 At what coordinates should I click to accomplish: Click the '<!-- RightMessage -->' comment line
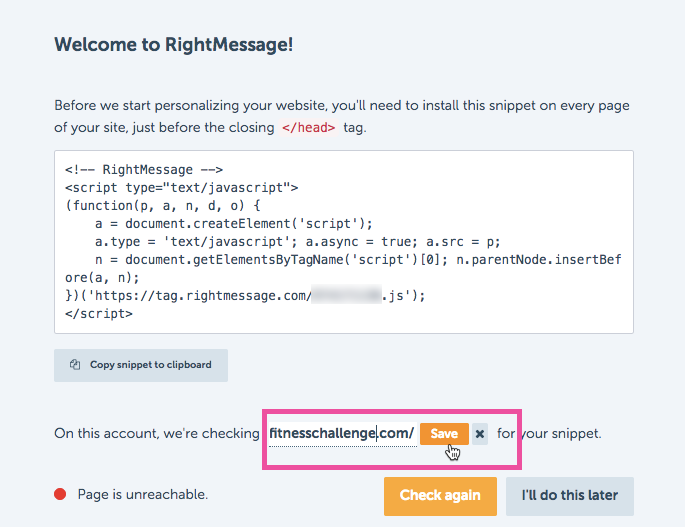144,170
